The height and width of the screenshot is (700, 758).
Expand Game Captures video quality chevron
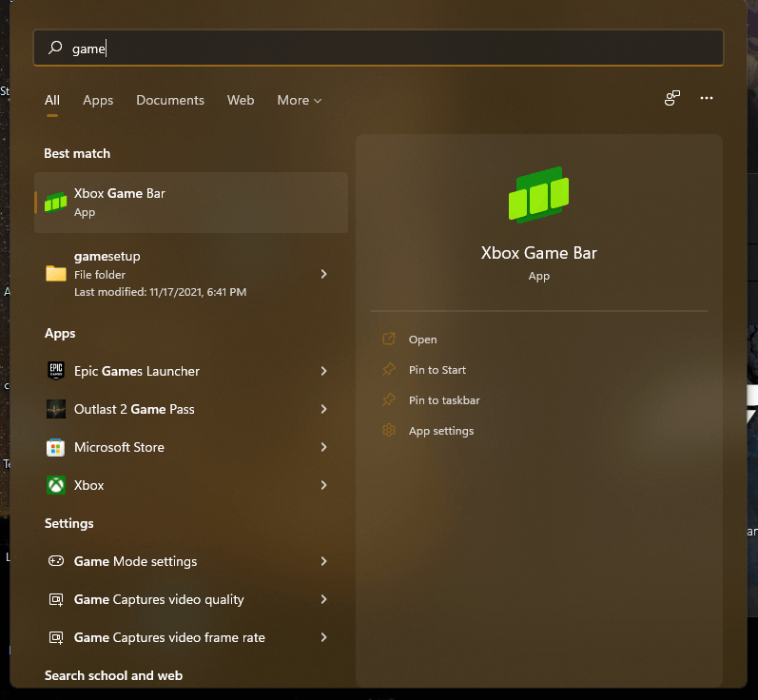click(x=324, y=599)
